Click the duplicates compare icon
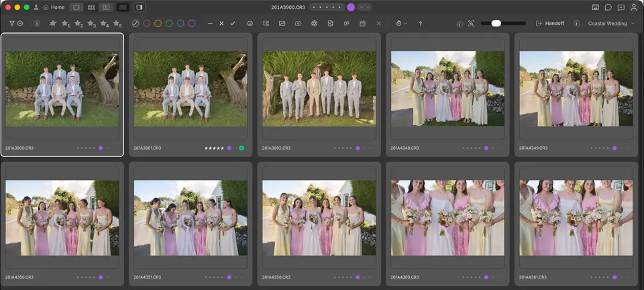Image resolution: width=644 pixels, height=290 pixels. pyautogui.click(x=347, y=23)
